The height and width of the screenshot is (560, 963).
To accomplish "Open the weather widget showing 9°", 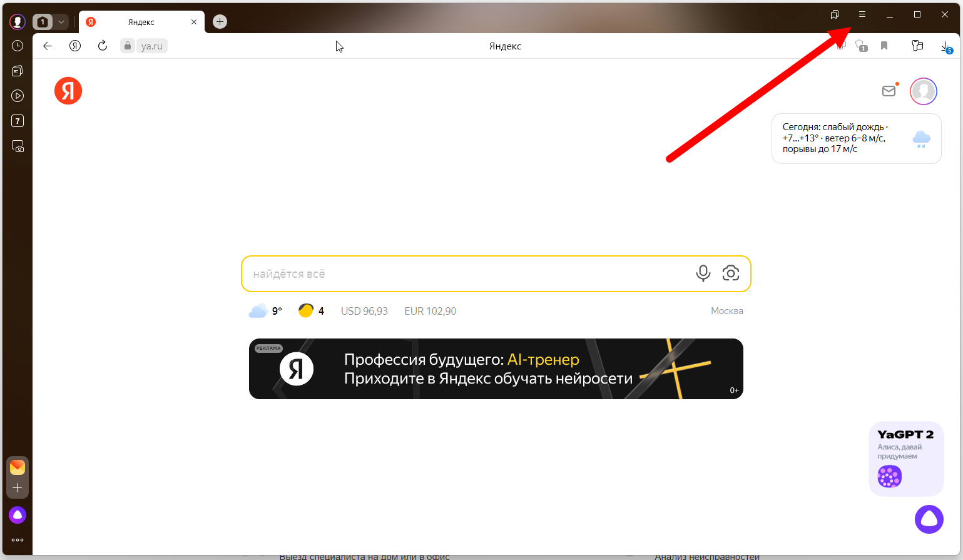I will click(265, 311).
